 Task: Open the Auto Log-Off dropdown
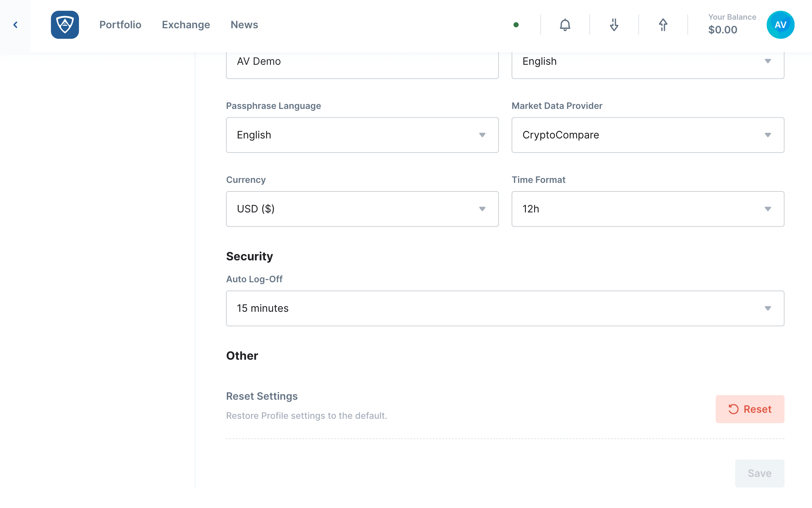click(505, 308)
